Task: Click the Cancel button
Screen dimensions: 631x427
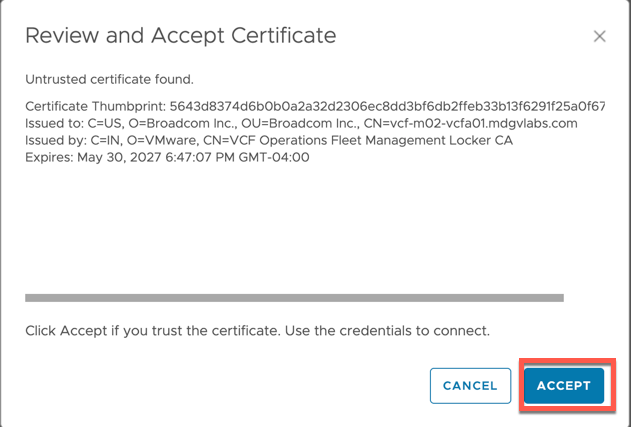Action: [x=470, y=386]
